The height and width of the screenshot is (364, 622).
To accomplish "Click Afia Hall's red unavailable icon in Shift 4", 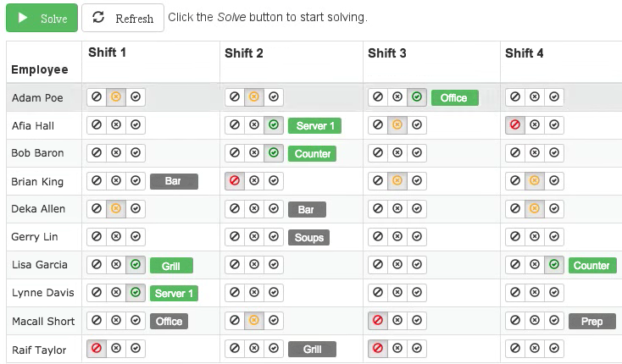I will [x=514, y=125].
